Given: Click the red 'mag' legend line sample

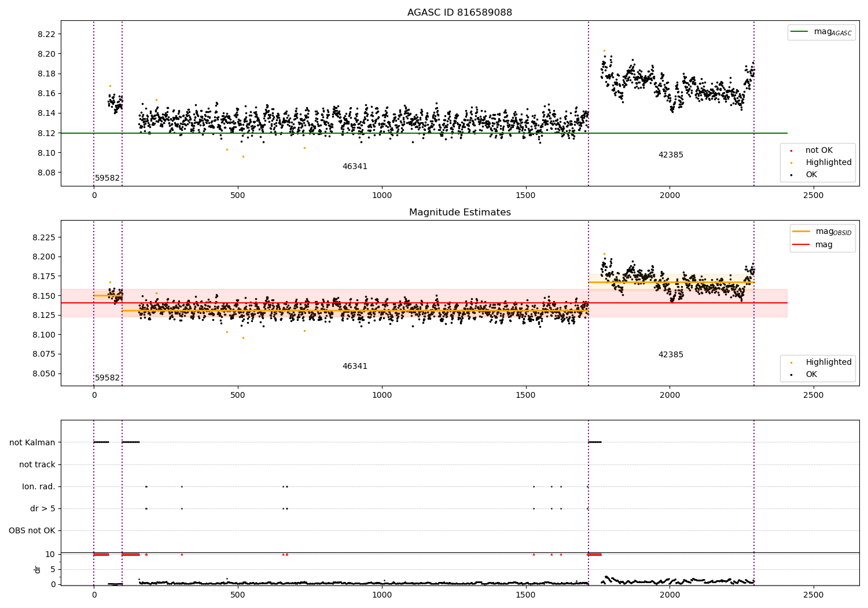Looking at the screenshot, I should point(801,245).
